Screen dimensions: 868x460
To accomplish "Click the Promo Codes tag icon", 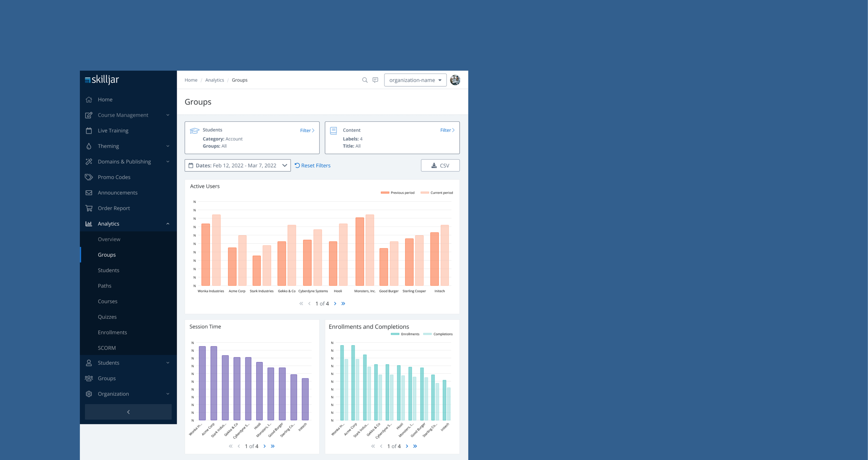I will [89, 177].
